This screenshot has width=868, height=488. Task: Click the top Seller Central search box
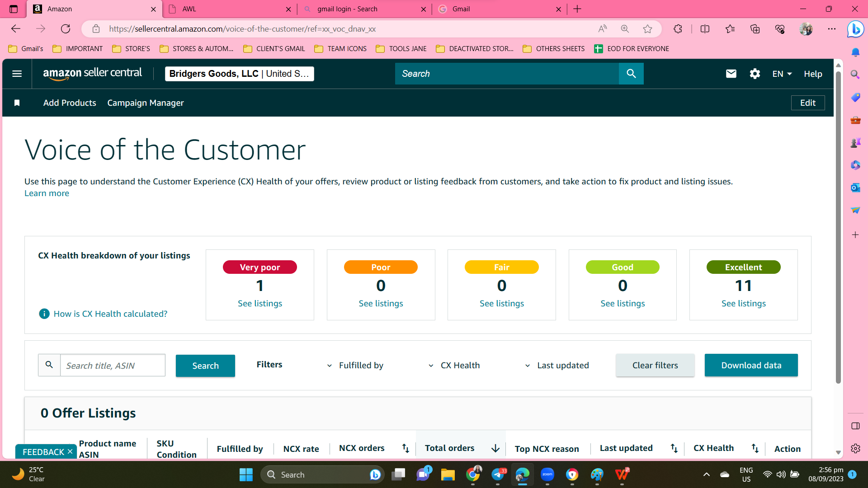(x=507, y=74)
